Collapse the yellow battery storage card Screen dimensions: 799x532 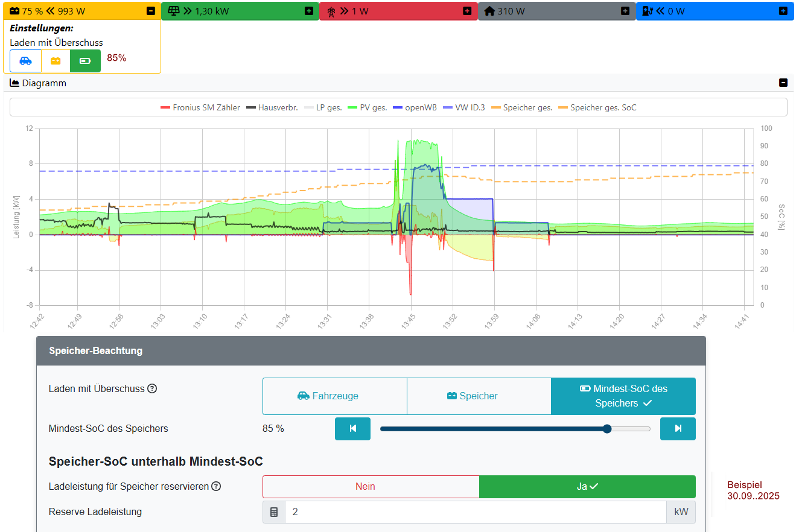tap(151, 11)
